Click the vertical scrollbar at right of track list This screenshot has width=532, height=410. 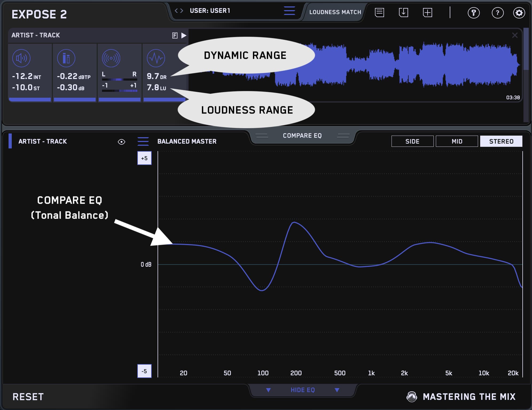tap(526, 75)
